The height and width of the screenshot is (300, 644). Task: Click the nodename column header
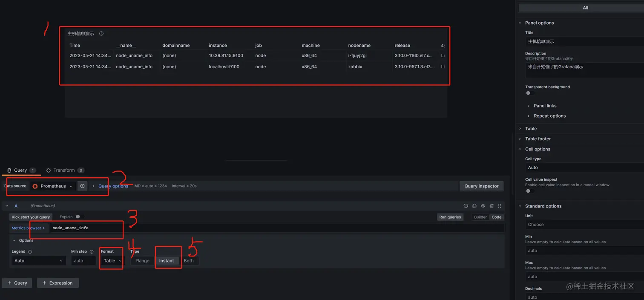pyautogui.click(x=359, y=46)
